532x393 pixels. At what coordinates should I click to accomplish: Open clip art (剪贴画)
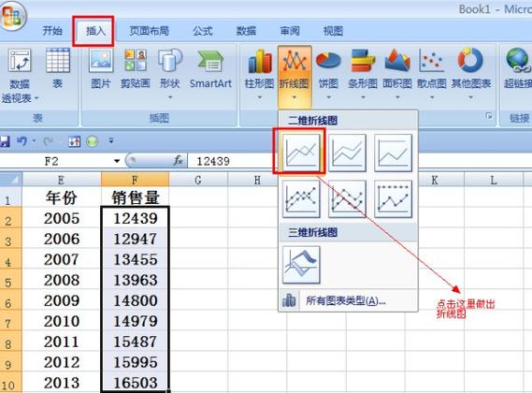(x=136, y=68)
